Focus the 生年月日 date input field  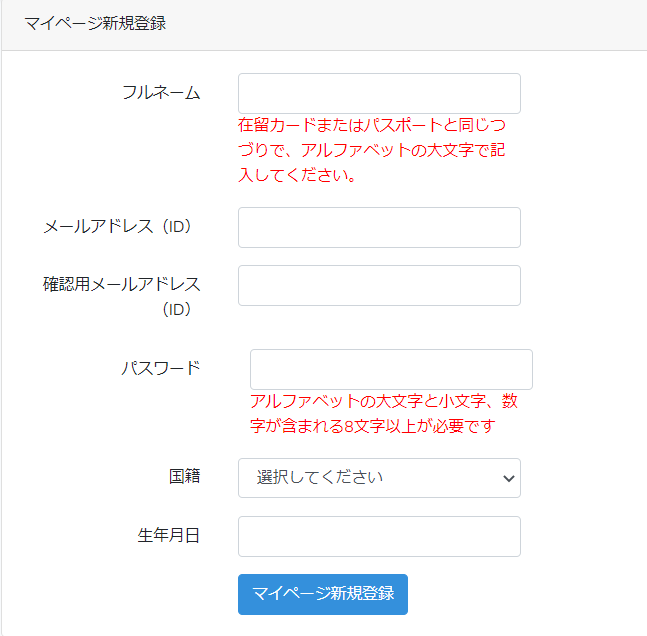click(x=379, y=536)
